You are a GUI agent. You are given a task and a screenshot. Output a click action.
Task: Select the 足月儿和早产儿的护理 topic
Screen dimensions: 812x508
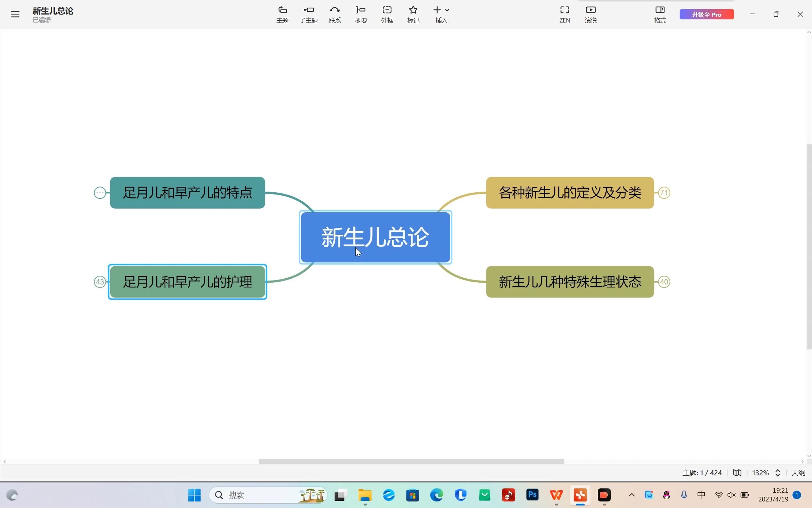[x=187, y=282]
